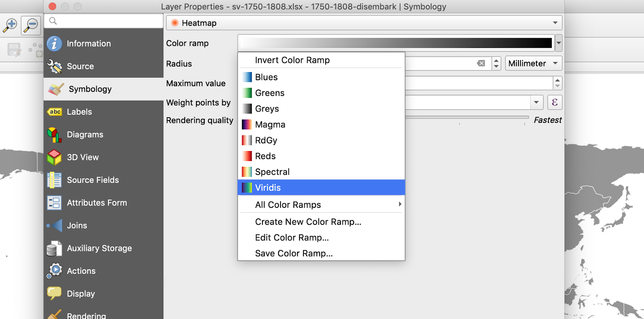Choose Save Color Ramp
Viewport: 644px width, 319px height.
click(321, 253)
